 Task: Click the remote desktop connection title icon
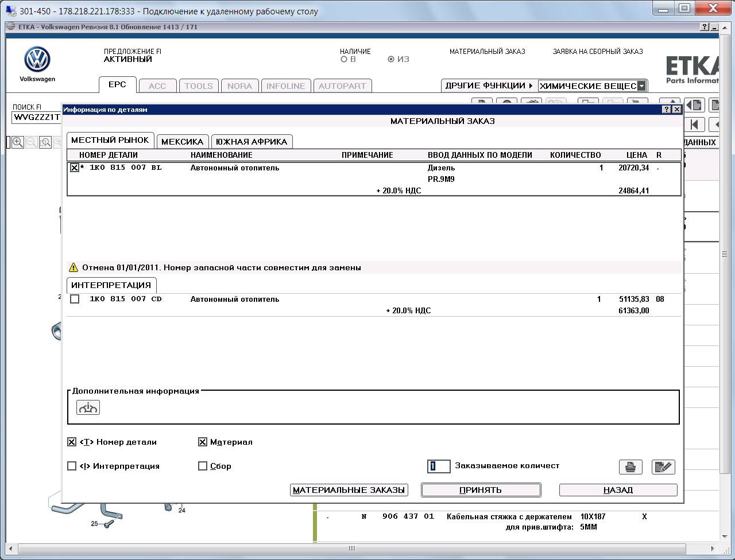[11, 10]
